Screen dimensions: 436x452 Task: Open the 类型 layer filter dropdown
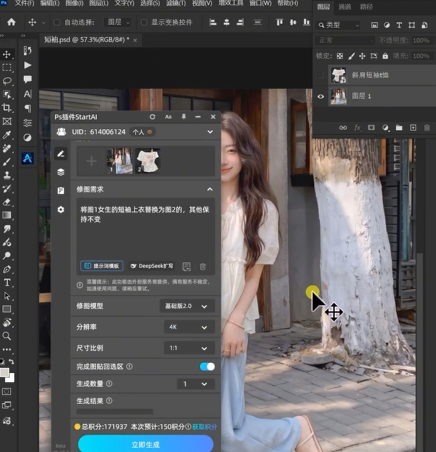click(x=338, y=25)
